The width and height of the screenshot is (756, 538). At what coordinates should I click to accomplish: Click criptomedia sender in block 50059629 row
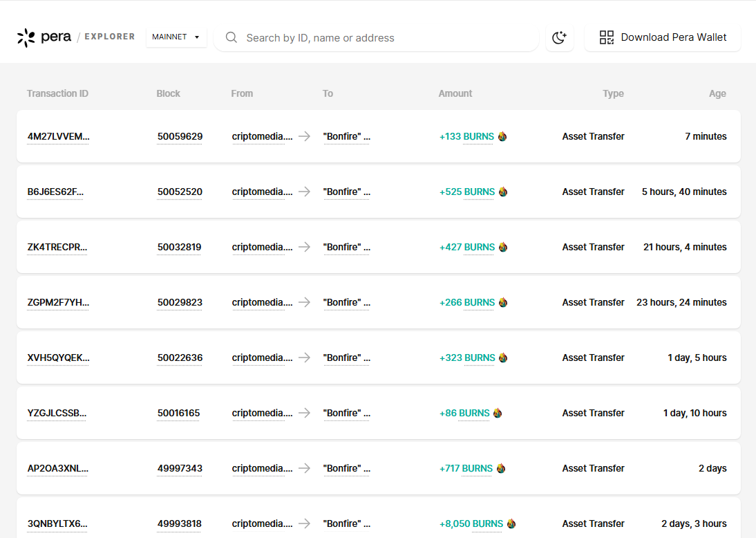[263, 136]
